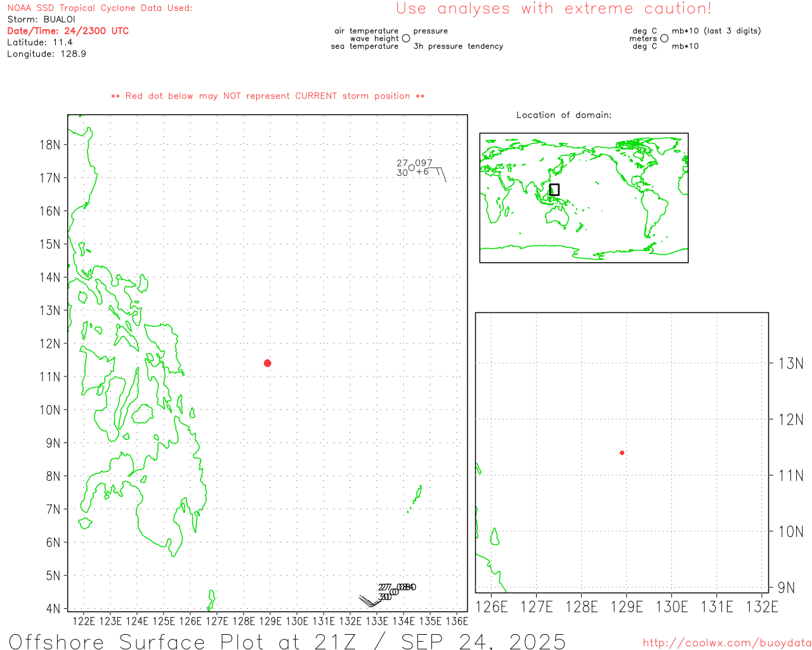
Task: Click the '129E' longitude label on the main map
Action: pos(270,621)
